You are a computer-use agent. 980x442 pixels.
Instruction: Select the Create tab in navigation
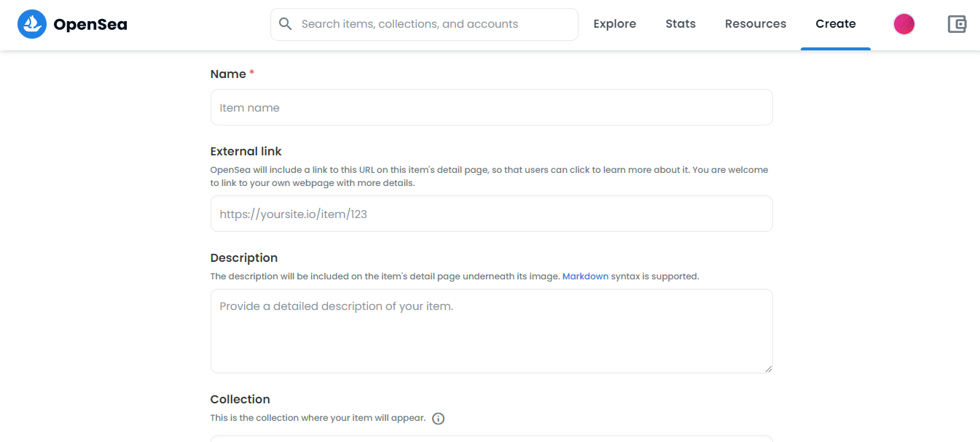click(x=836, y=24)
